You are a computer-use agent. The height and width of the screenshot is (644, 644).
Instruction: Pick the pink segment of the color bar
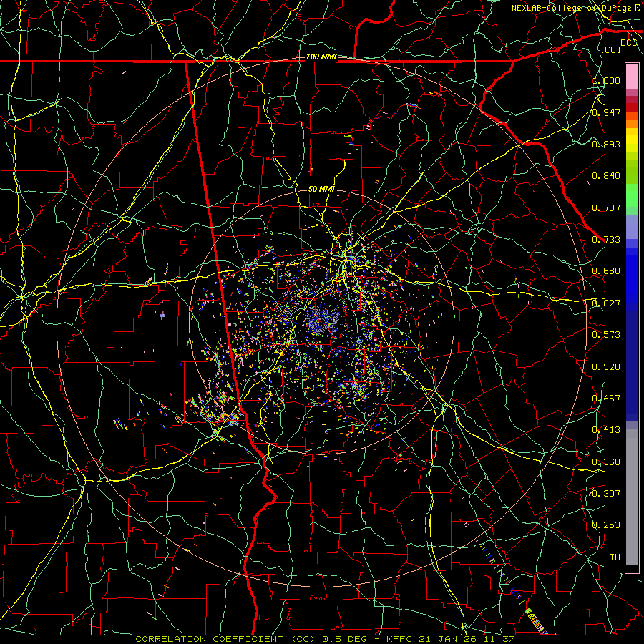[x=632, y=77]
